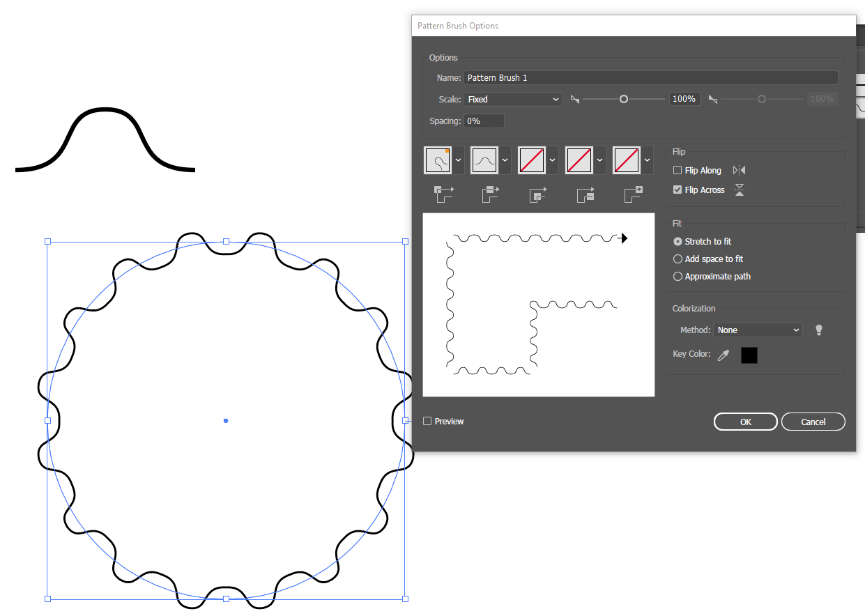Click the Side tile icon below second tile
The image size is (865, 616).
(x=491, y=194)
